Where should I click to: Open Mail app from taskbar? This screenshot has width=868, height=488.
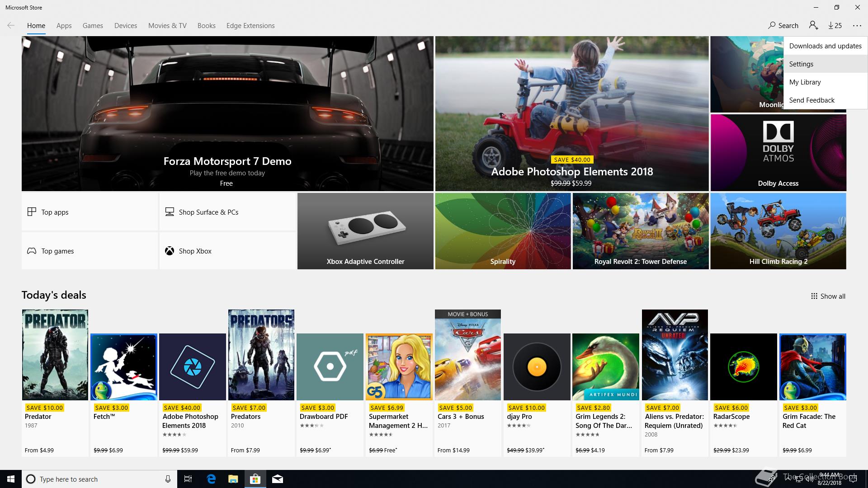[278, 479]
